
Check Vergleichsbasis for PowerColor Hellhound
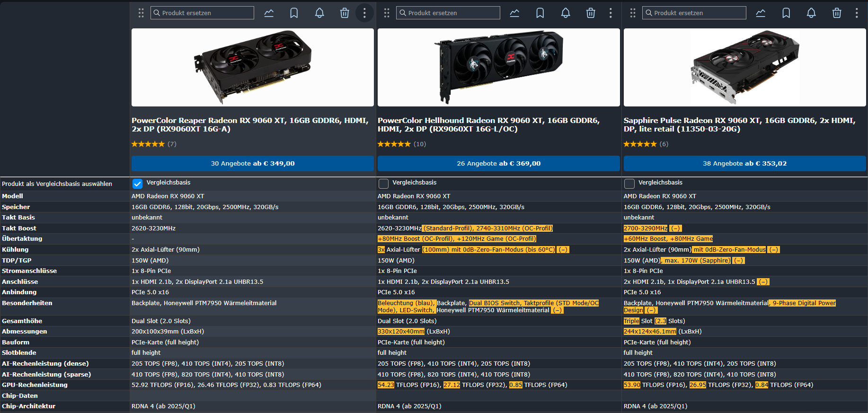click(383, 184)
